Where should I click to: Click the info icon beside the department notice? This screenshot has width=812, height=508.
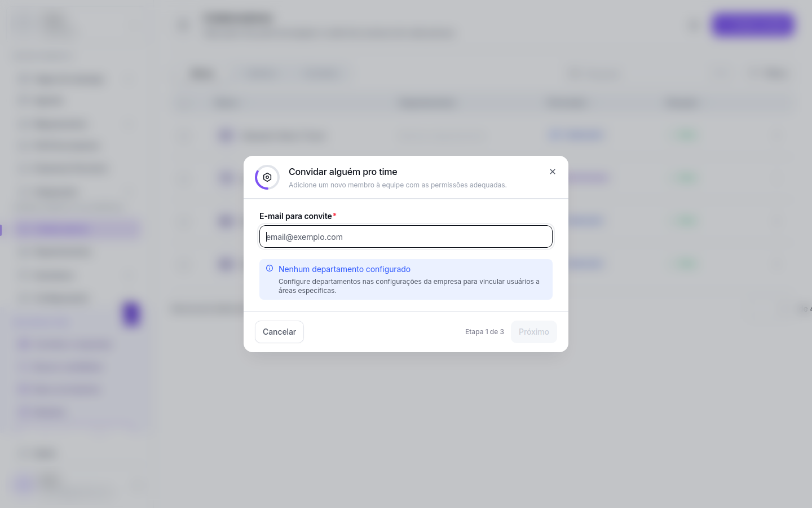[270, 269]
